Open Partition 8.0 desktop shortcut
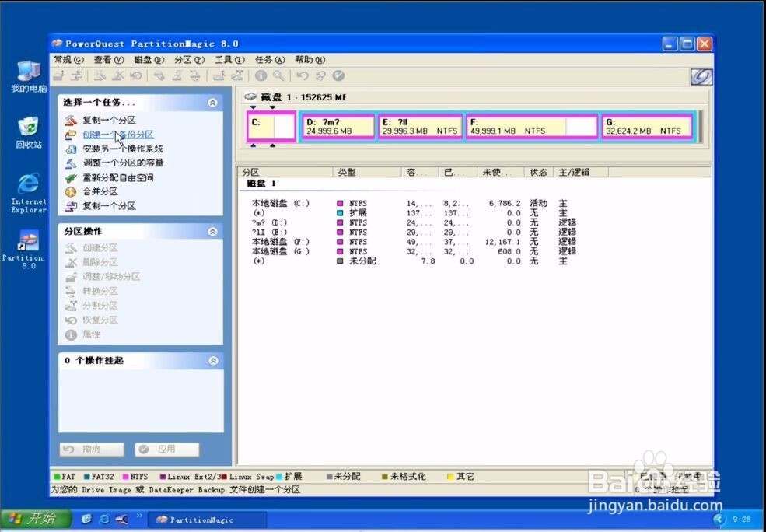This screenshot has width=766, height=532. [29, 250]
